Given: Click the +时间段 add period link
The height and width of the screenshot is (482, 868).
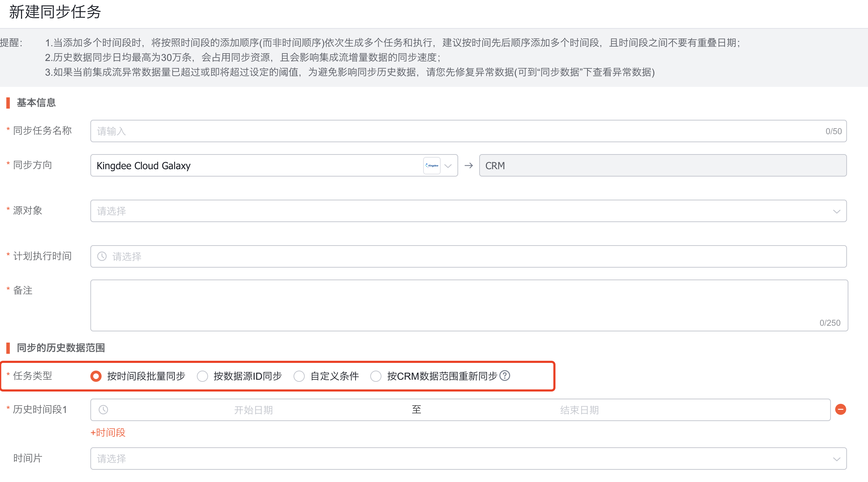Looking at the screenshot, I should coord(108,433).
